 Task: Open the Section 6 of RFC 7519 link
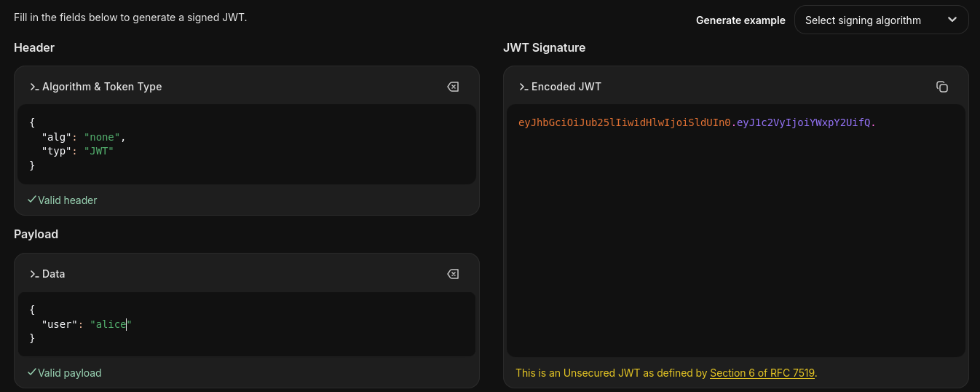762,372
